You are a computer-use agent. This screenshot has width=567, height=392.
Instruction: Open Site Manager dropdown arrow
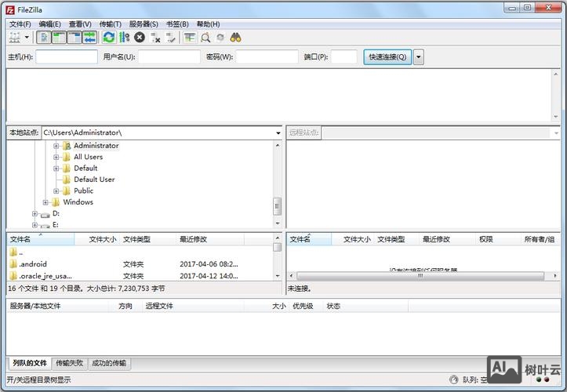pyautogui.click(x=27, y=38)
